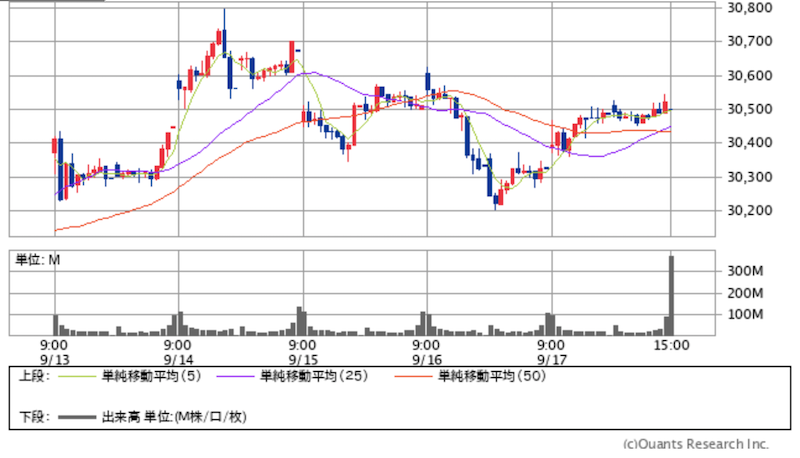This screenshot has height=458, width=800.
Task: Click the 上段: legend label
Action: click(34, 376)
